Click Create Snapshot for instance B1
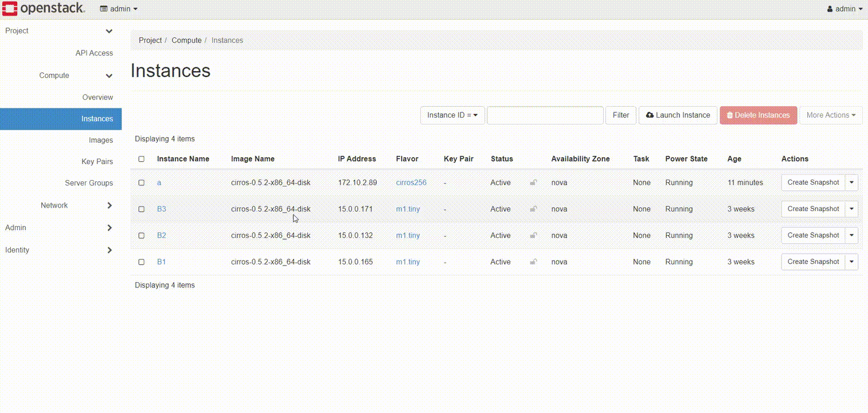 (813, 262)
